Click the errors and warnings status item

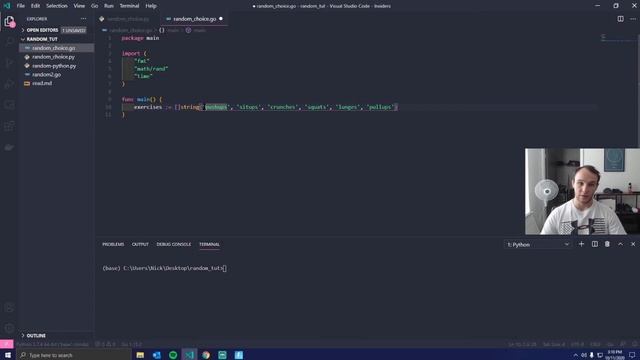(x=105, y=344)
